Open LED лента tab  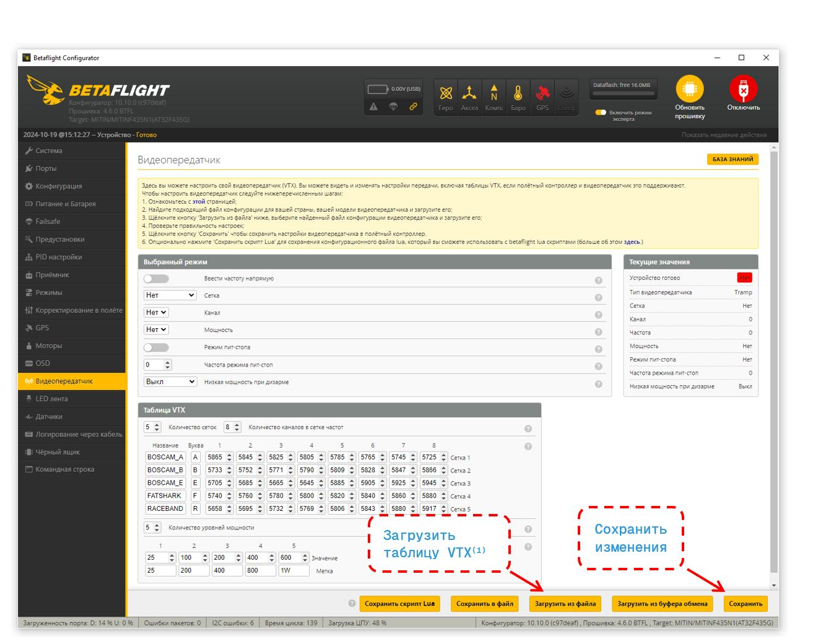[x=72, y=399]
